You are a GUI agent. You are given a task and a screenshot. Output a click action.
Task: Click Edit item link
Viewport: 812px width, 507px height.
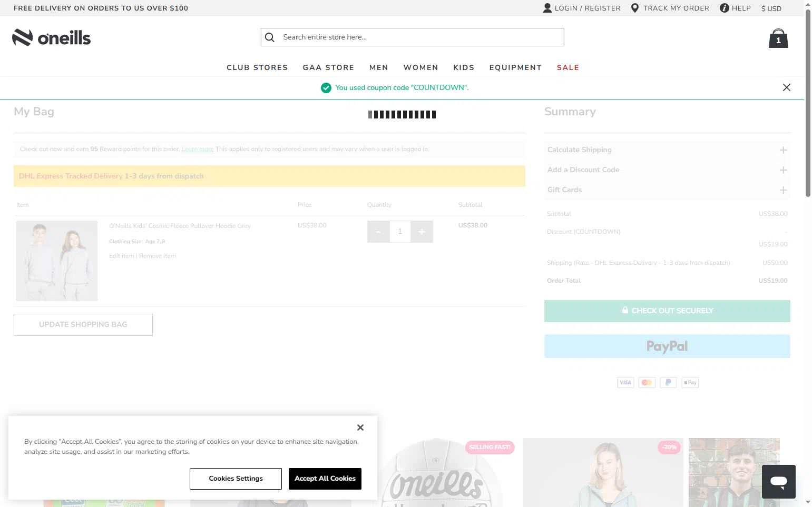(x=121, y=256)
